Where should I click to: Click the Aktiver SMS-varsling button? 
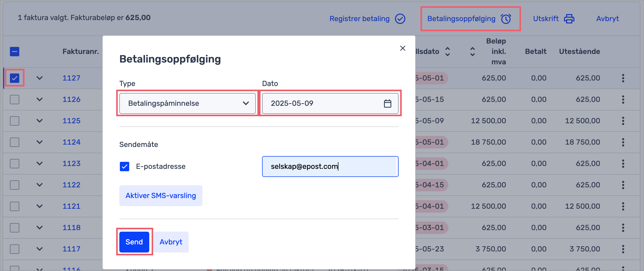tap(161, 196)
